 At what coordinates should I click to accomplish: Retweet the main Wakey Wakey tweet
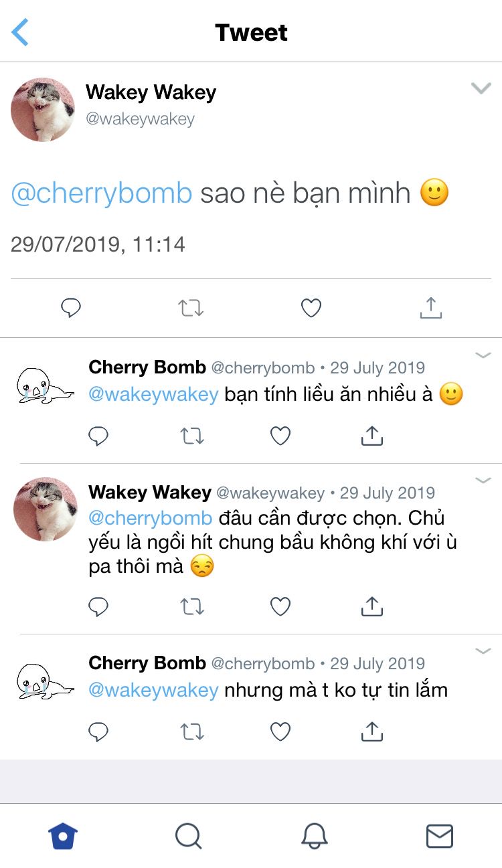(191, 308)
